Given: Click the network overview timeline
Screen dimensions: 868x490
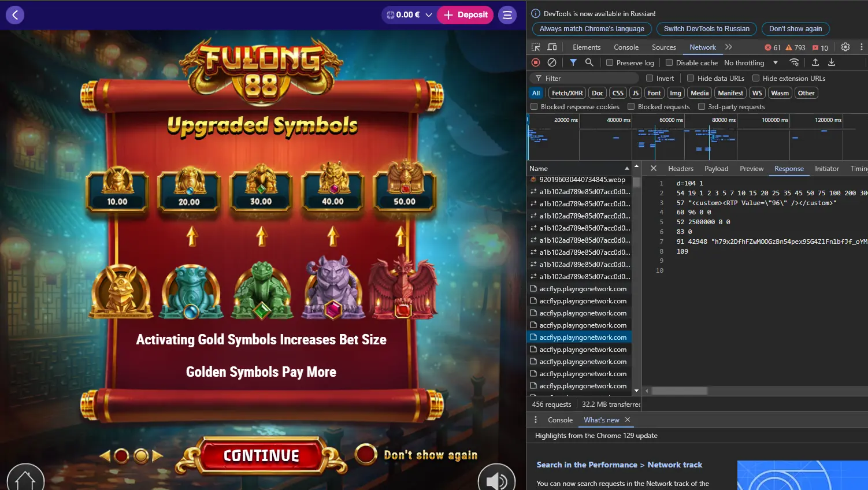Looking at the screenshot, I should point(696,137).
